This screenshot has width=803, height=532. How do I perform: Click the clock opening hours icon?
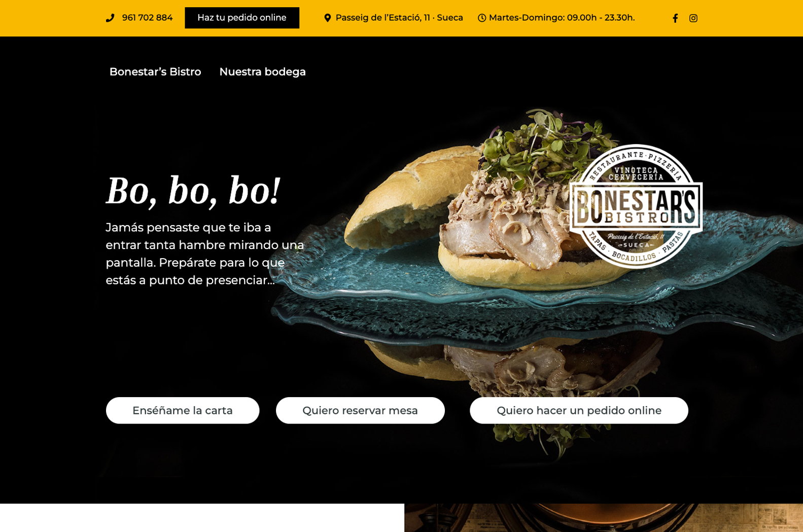coord(482,18)
